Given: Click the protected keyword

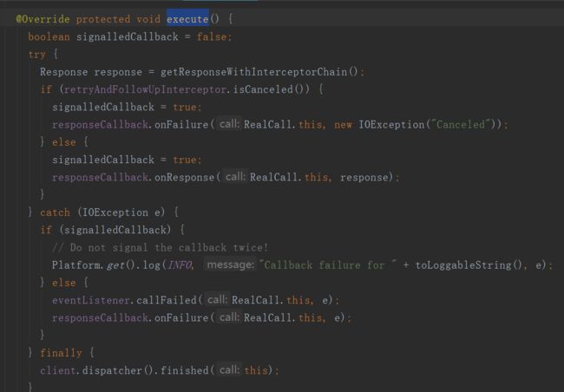Looking at the screenshot, I should coord(103,19).
